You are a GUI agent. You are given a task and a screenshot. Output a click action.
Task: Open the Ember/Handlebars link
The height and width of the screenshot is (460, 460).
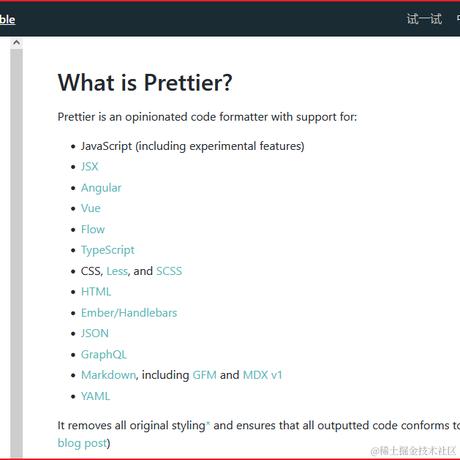[129, 313]
